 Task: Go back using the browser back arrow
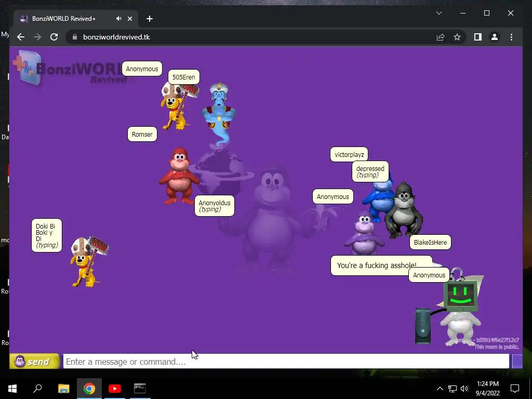(21, 37)
